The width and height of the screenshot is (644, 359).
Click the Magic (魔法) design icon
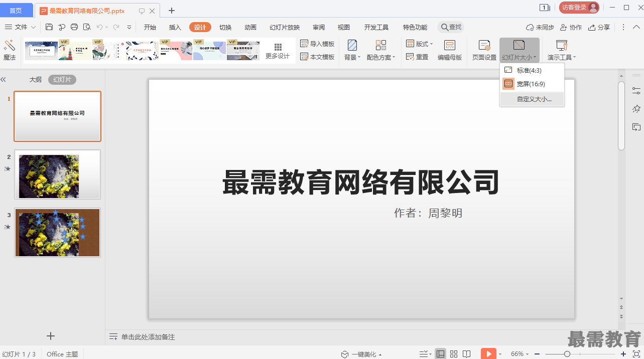(x=10, y=51)
